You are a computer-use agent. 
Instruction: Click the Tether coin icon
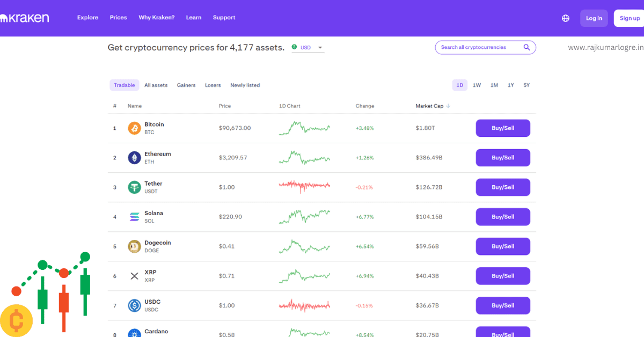pyautogui.click(x=134, y=187)
